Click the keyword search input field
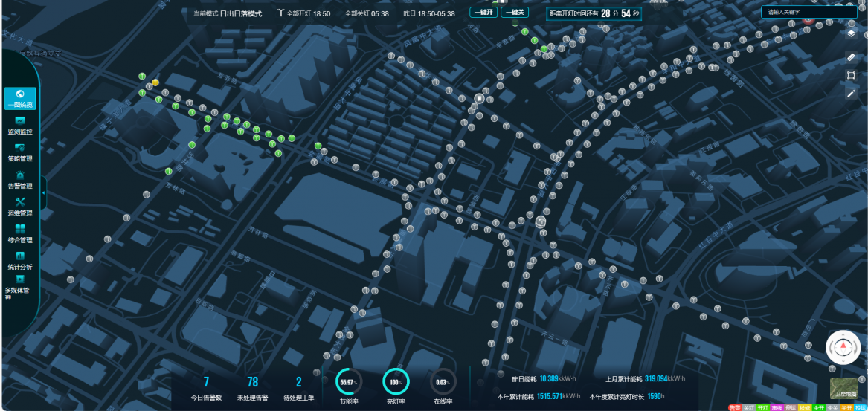 coord(808,12)
